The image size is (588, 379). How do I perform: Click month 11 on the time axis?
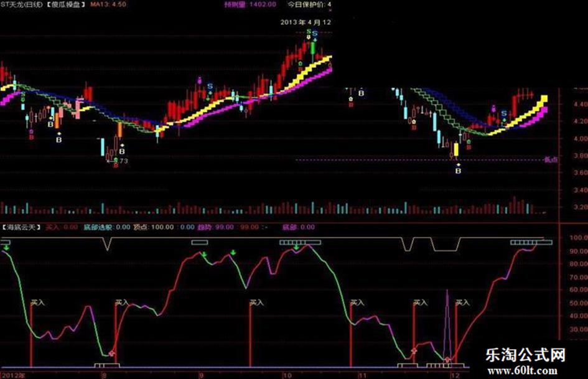tap(362, 375)
